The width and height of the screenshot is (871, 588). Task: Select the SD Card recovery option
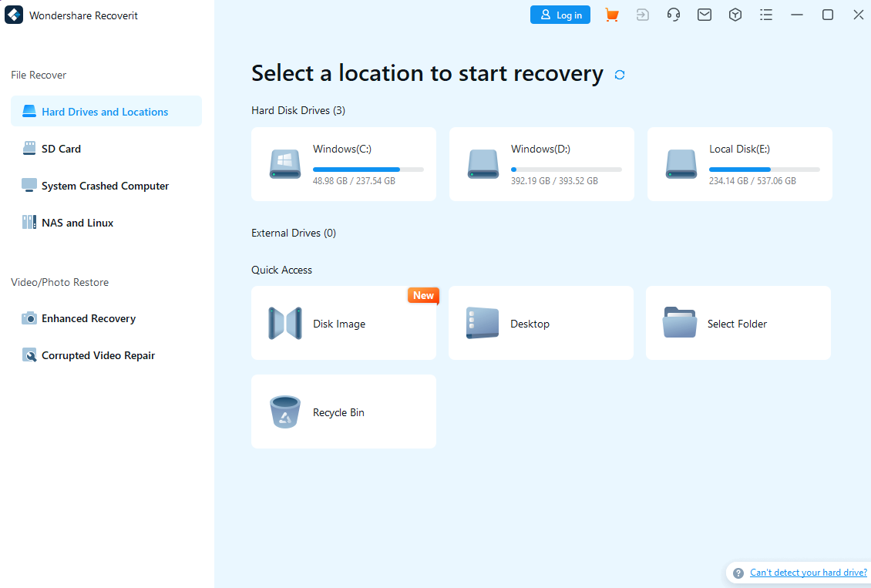[x=60, y=148]
